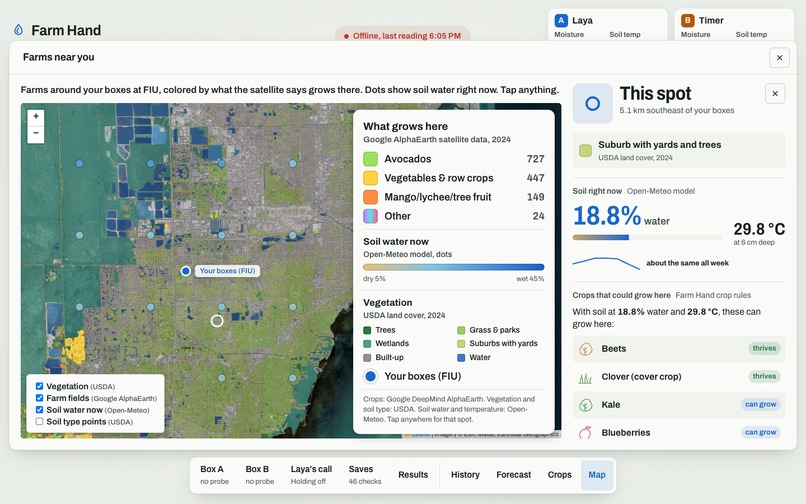Click the 18.8% water level bar

(647, 238)
